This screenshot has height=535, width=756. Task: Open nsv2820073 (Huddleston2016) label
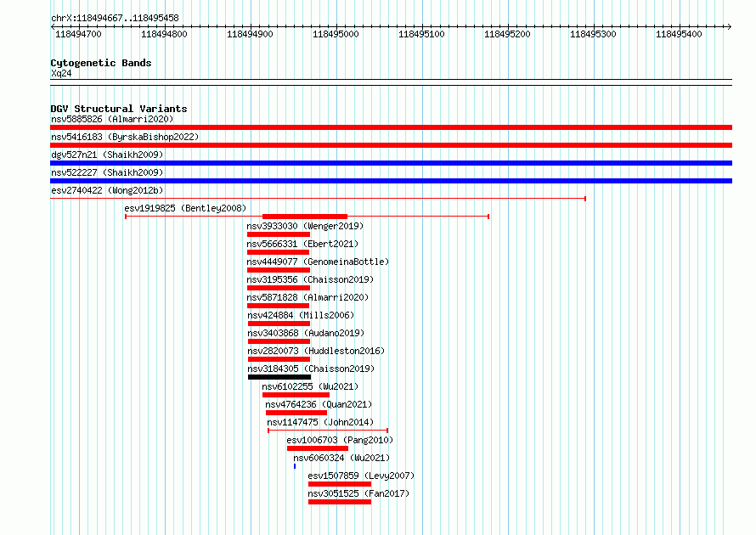(316, 351)
